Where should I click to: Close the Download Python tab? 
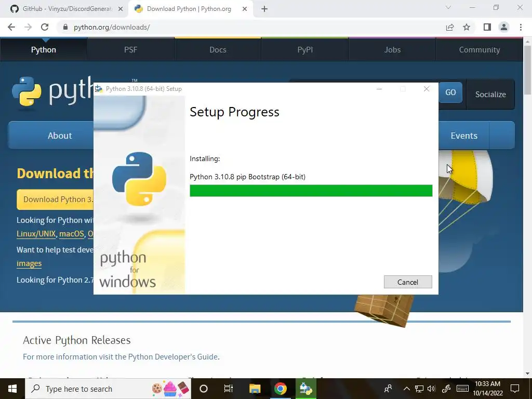[x=245, y=9]
